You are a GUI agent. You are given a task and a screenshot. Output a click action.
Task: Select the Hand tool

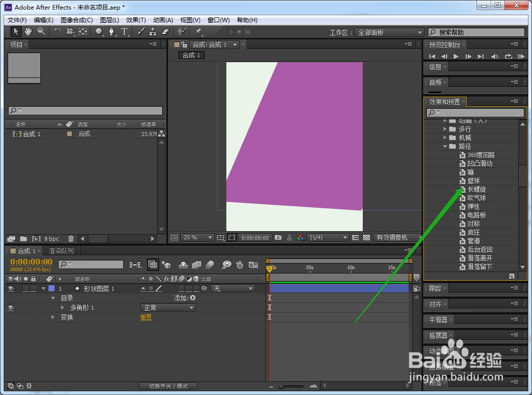pos(28,32)
